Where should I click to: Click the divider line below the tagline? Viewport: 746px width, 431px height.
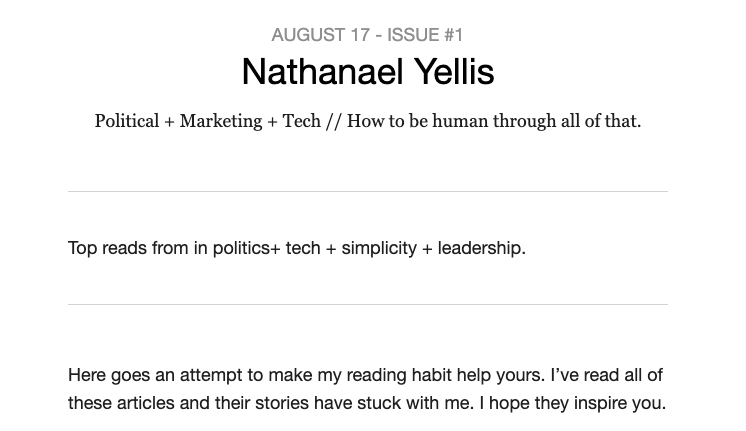[368, 191]
